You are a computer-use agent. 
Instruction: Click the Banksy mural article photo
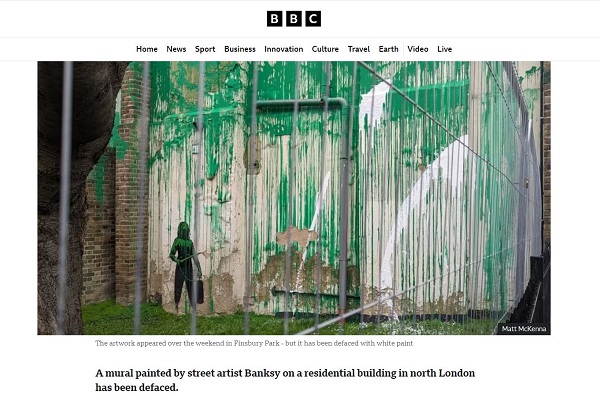click(x=294, y=198)
